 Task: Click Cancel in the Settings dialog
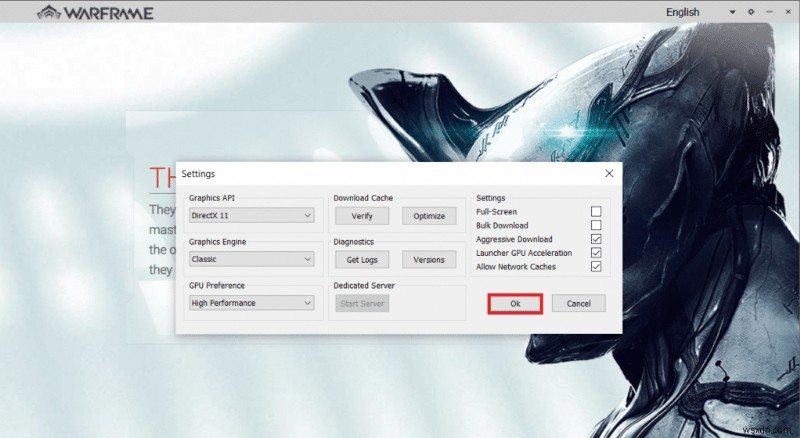click(579, 304)
